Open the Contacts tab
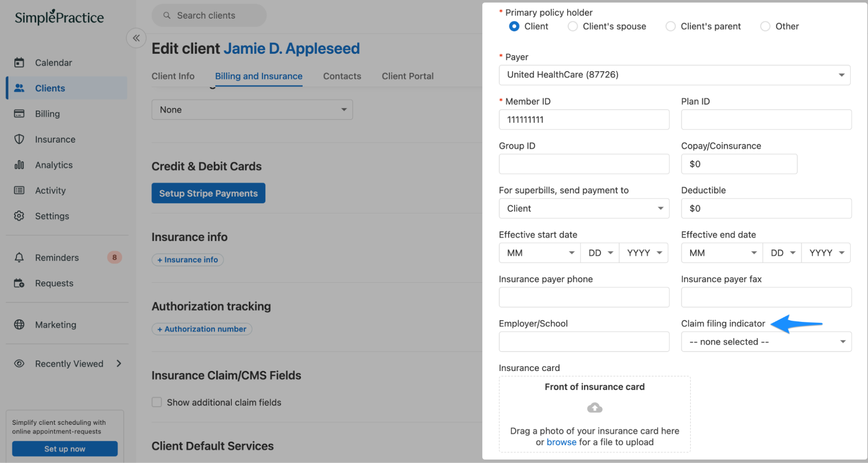Screen dimensions: 868x463 coord(342,76)
